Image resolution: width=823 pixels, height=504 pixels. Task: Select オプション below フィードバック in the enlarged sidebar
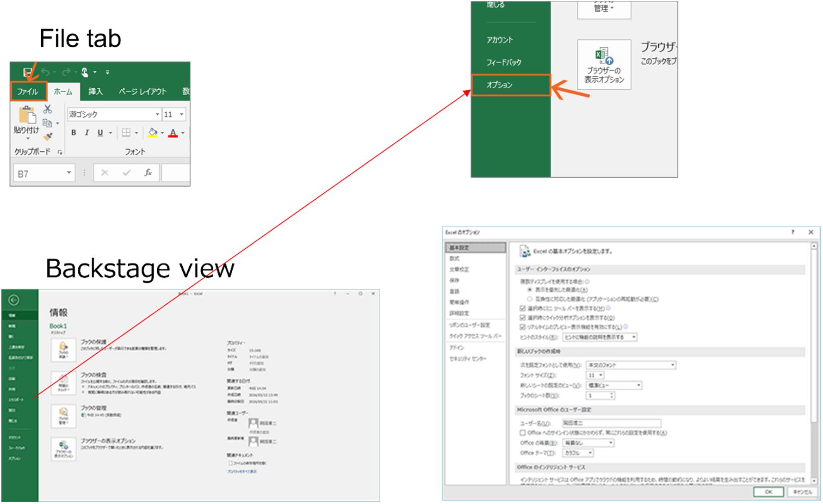tap(511, 85)
